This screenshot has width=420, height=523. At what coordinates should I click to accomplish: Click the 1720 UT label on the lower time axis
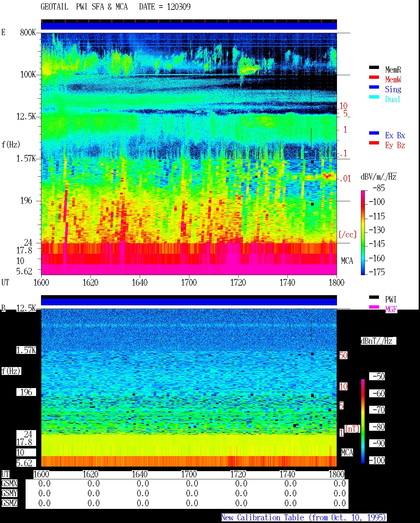(238, 474)
